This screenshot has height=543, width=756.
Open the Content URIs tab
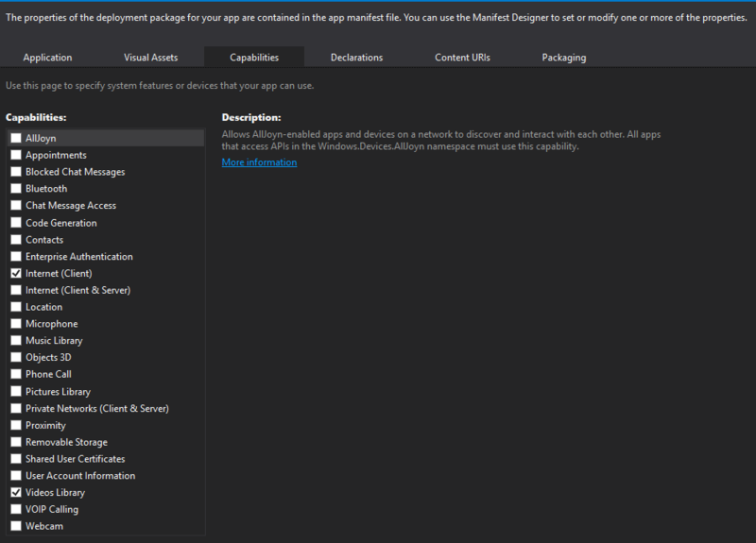462,58
